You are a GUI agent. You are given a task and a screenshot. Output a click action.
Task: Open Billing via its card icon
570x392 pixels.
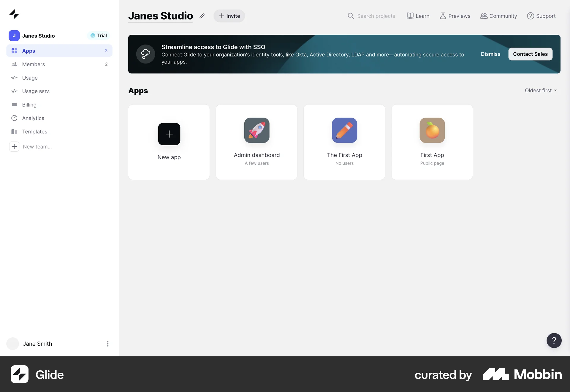pos(14,105)
